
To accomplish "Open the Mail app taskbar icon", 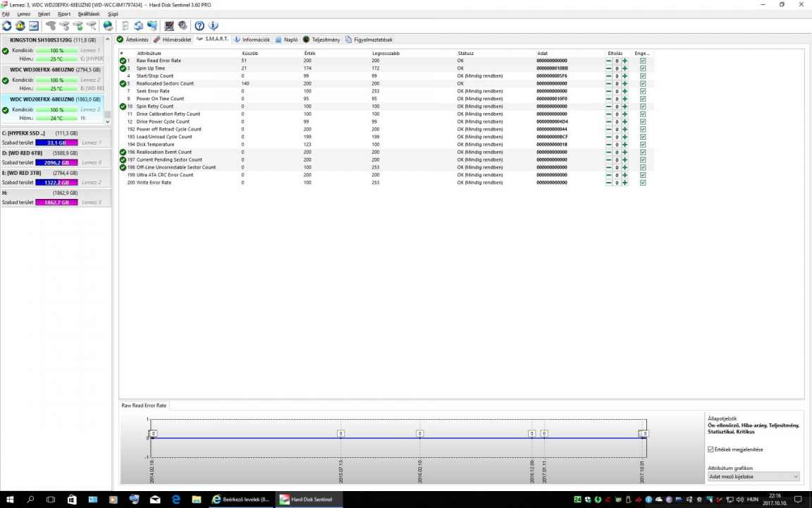I will [155, 500].
